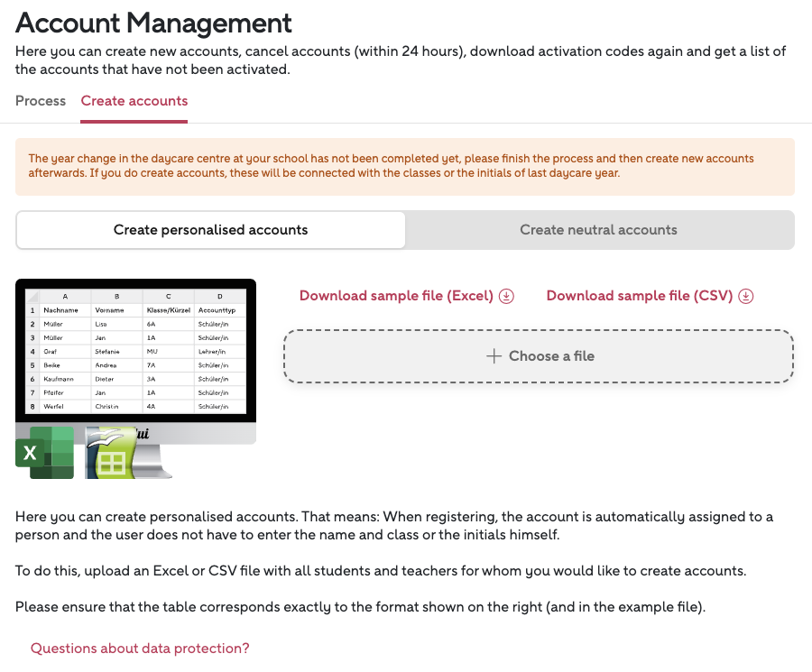Click the Account Management page heading
The image size is (812, 672).
(x=154, y=23)
